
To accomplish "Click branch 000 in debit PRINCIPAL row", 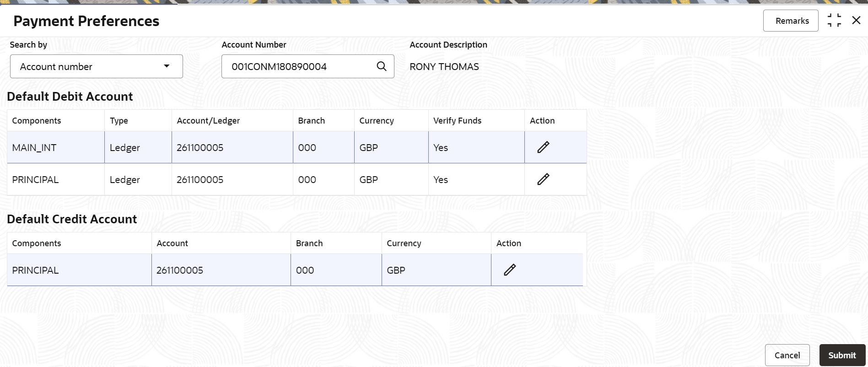I will click(x=307, y=180).
